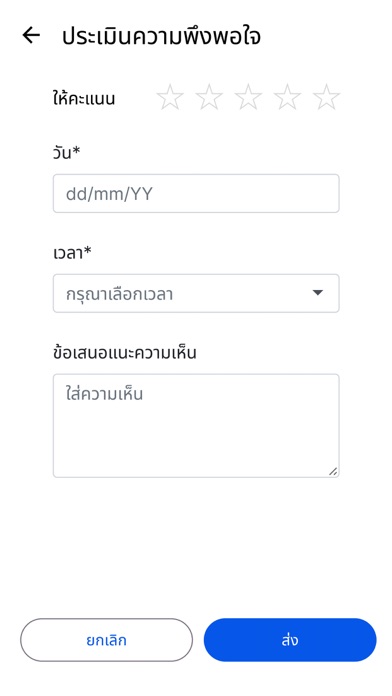This screenshot has height=696, width=392.
Task: Select the เวลา* field label
Action: click(72, 253)
